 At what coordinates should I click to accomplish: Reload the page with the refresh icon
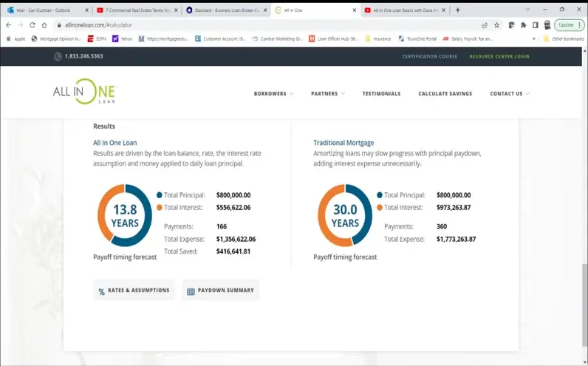coord(33,25)
